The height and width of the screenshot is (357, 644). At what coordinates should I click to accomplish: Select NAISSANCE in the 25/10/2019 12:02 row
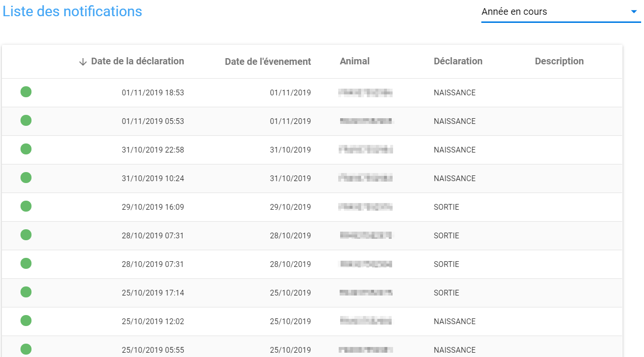(455, 322)
